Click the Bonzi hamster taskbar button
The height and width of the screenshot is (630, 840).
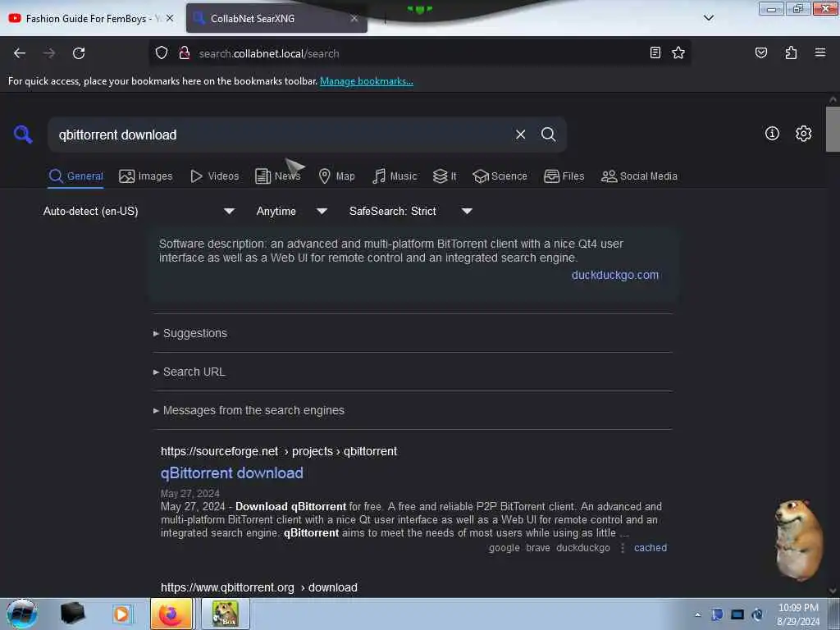[225, 614]
